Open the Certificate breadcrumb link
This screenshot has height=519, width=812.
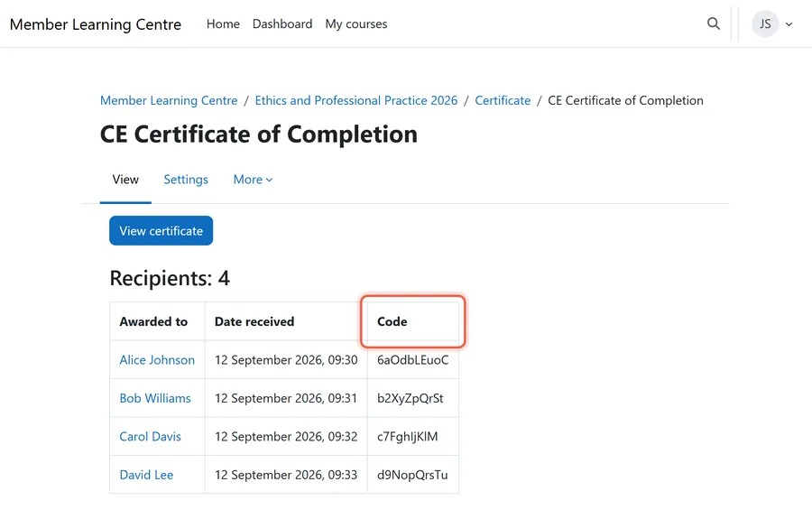point(503,100)
